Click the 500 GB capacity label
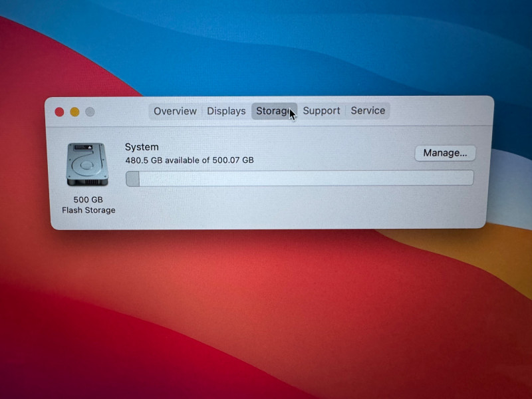This screenshot has width=532, height=399. pyautogui.click(x=88, y=199)
